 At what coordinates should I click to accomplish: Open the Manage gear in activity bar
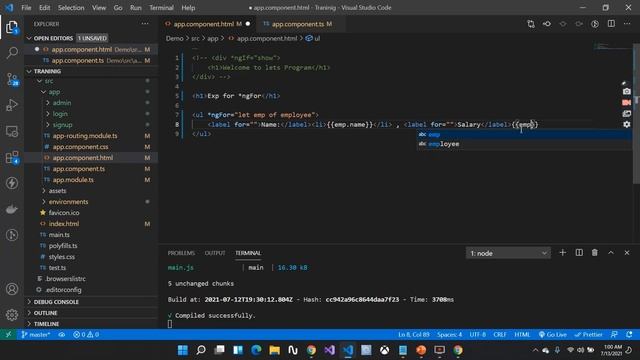pyautogui.click(x=12, y=315)
